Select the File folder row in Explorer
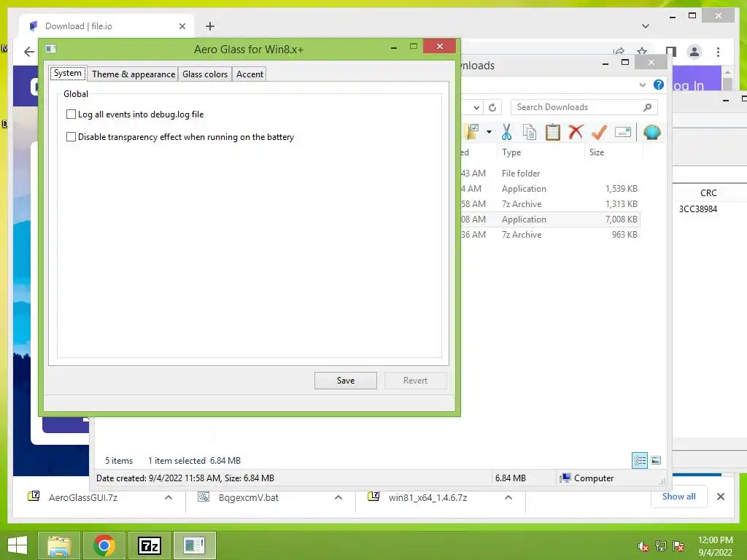747x560 pixels. [x=550, y=174]
